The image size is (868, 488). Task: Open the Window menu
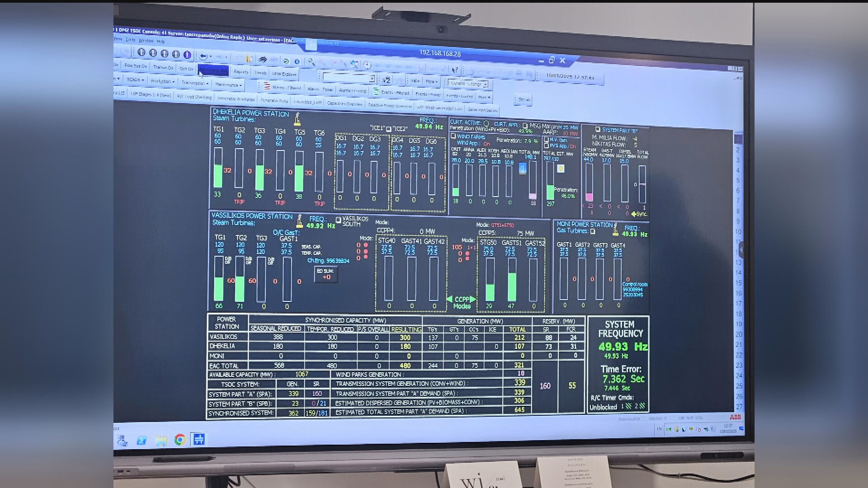coord(146,41)
